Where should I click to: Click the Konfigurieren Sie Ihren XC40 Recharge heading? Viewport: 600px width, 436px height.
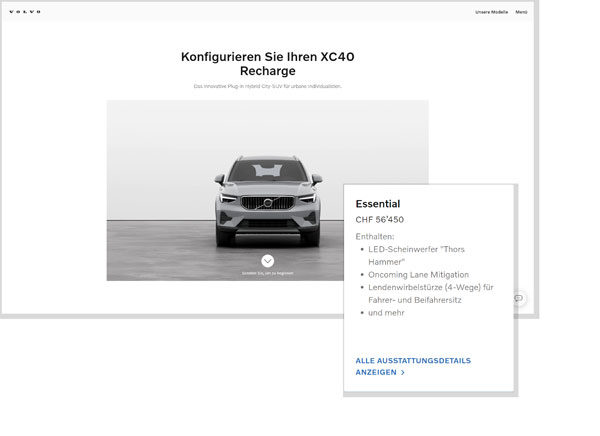tap(267, 64)
